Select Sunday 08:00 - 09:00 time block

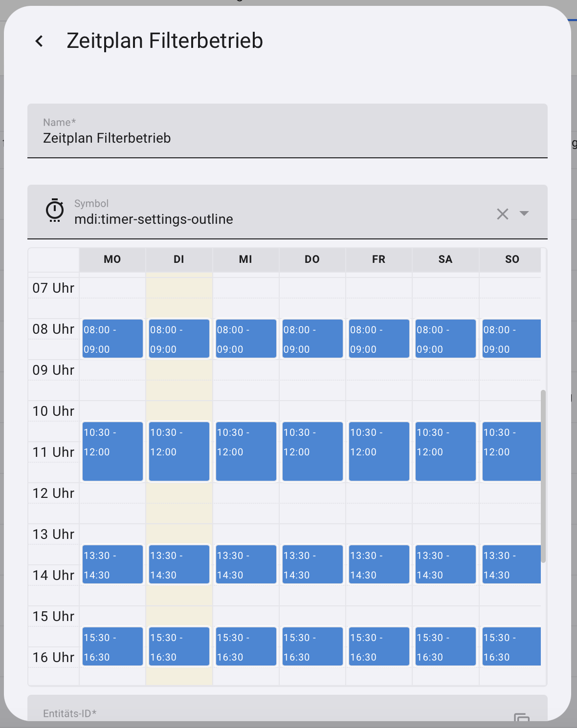pyautogui.click(x=511, y=339)
